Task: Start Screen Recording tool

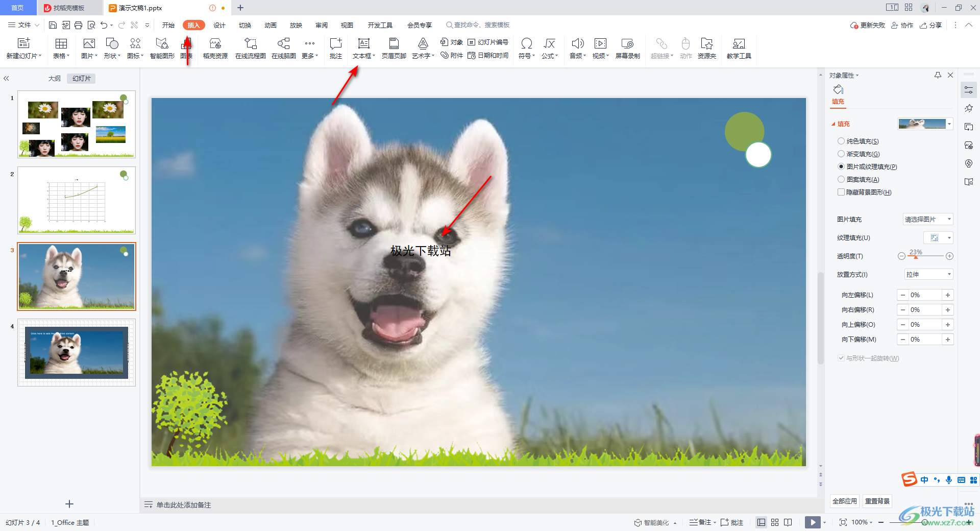Action: 627,44
